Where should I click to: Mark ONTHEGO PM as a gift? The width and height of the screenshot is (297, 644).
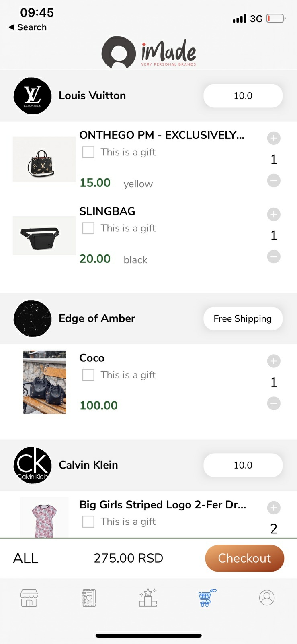tap(88, 152)
